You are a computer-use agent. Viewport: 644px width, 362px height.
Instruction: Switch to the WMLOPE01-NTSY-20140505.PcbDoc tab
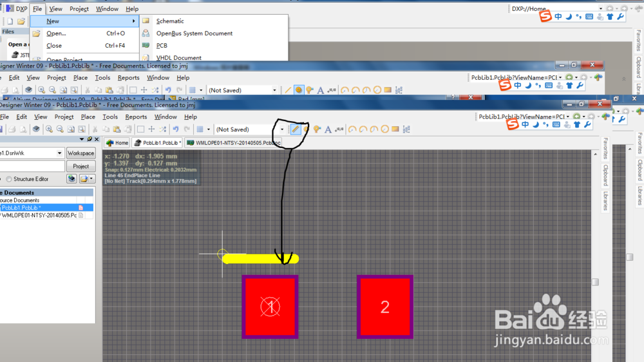[x=233, y=142]
